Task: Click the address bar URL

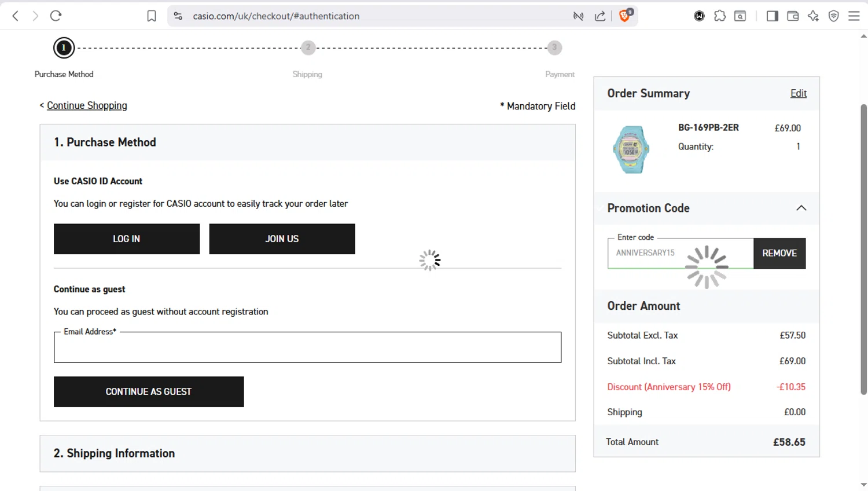Action: 276,16
